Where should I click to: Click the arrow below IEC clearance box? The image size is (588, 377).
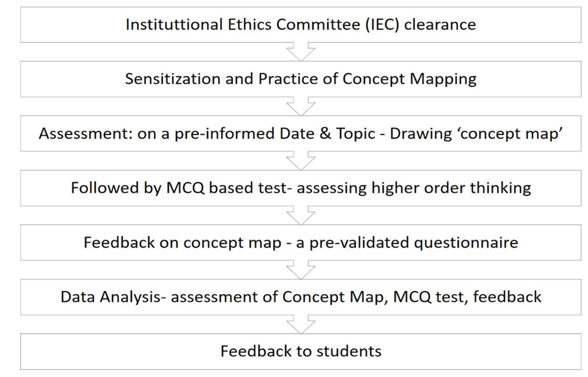[301, 52]
